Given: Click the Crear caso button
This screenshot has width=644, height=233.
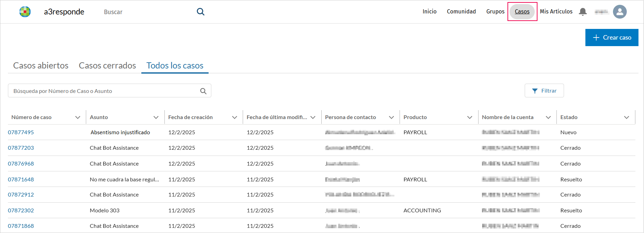Looking at the screenshot, I should [x=612, y=38].
